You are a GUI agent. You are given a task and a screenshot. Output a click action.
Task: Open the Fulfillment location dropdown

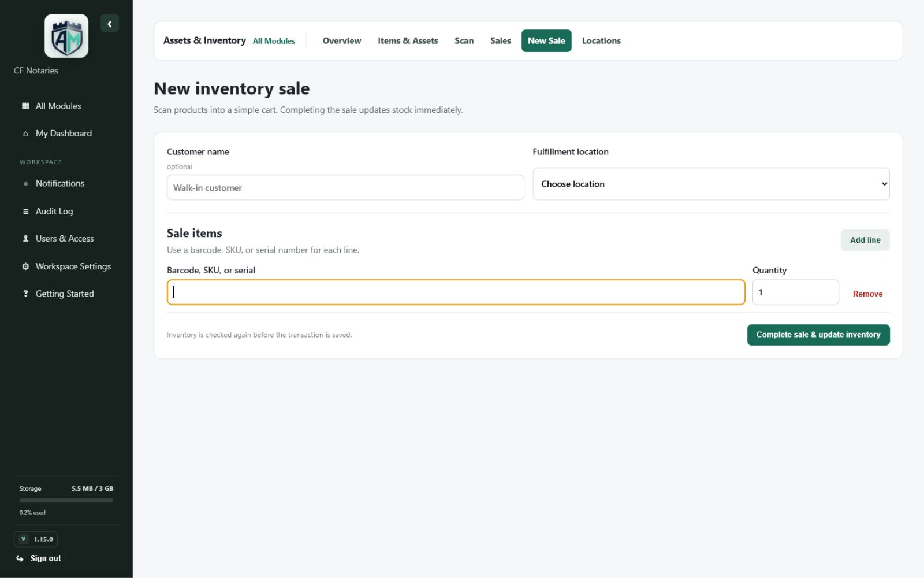point(711,184)
